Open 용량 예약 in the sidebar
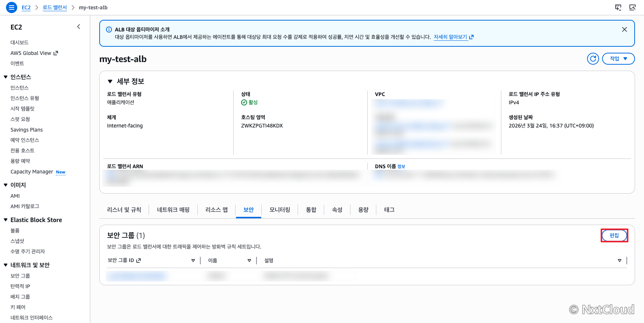Viewport: 644px width, 323px height. coord(20,161)
